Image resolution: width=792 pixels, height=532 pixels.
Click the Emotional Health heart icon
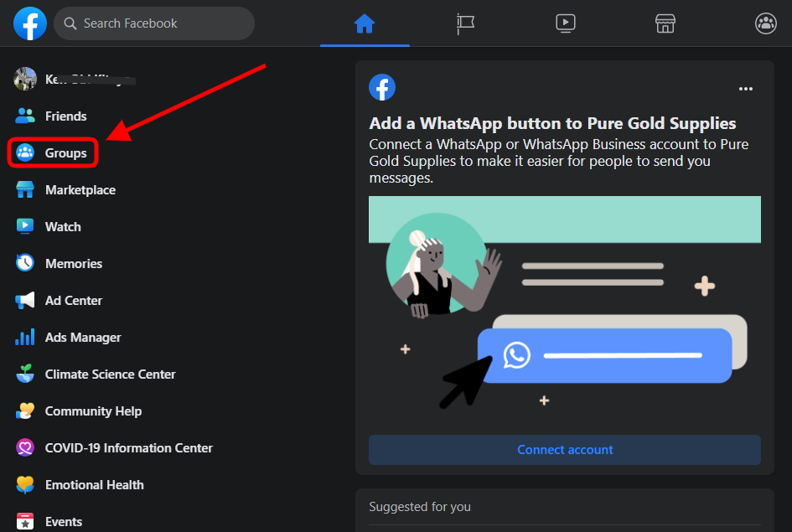25,484
